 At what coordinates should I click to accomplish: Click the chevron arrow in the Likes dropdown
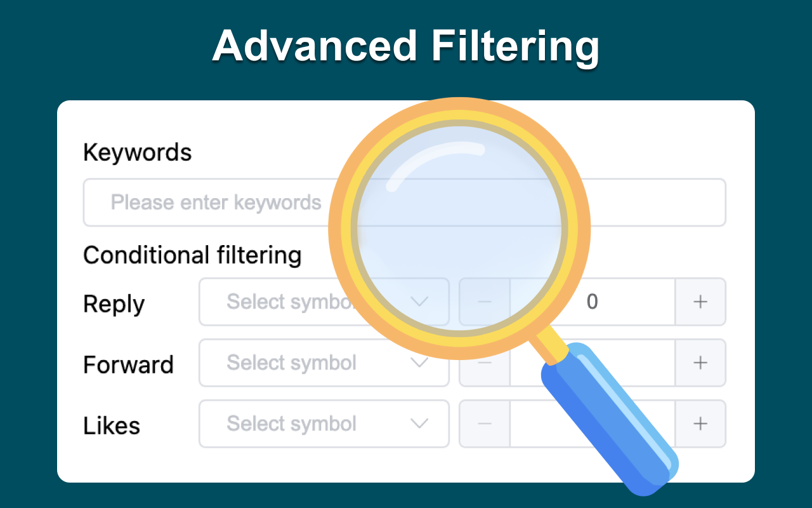click(x=419, y=424)
